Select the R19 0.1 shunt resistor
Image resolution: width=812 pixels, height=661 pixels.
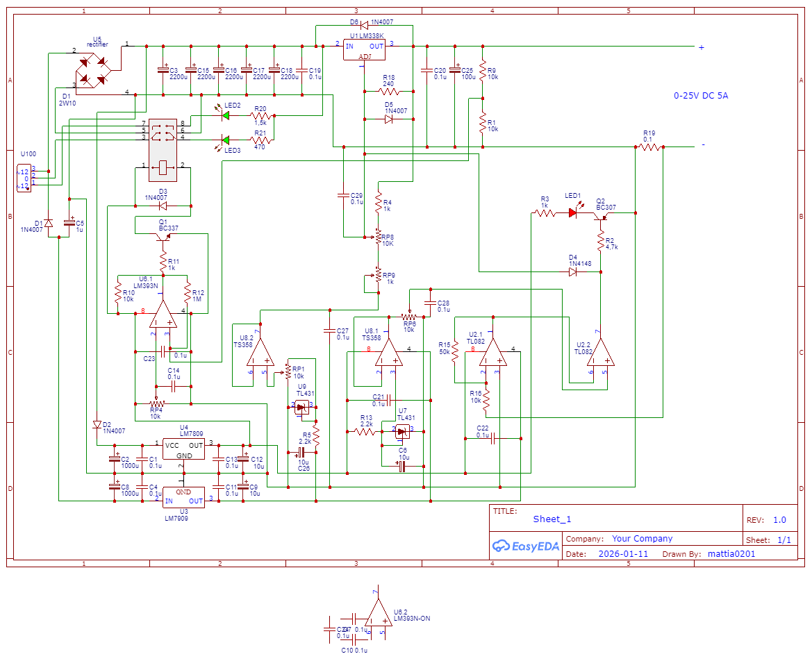tap(649, 147)
